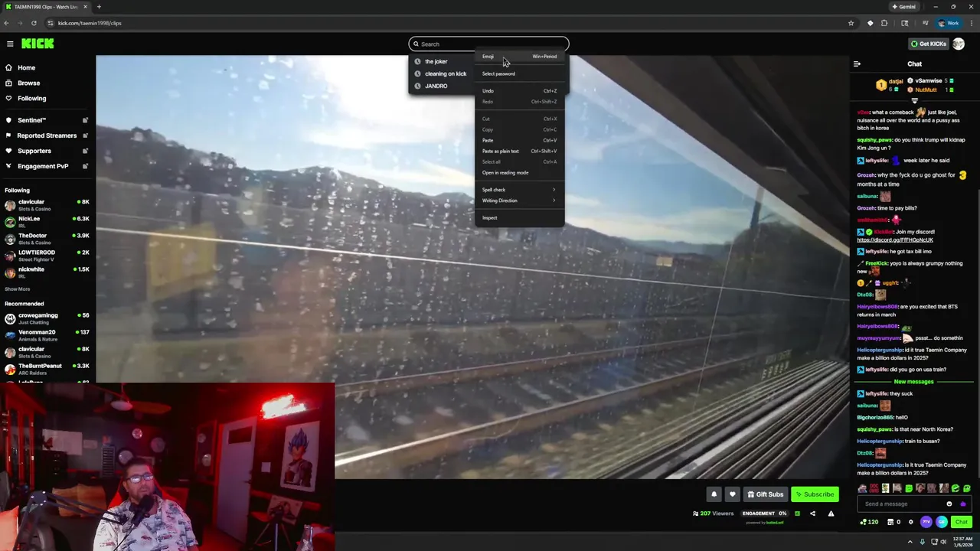Click the Get KICKs button
The width and height of the screenshot is (980, 551).
pyautogui.click(x=927, y=44)
